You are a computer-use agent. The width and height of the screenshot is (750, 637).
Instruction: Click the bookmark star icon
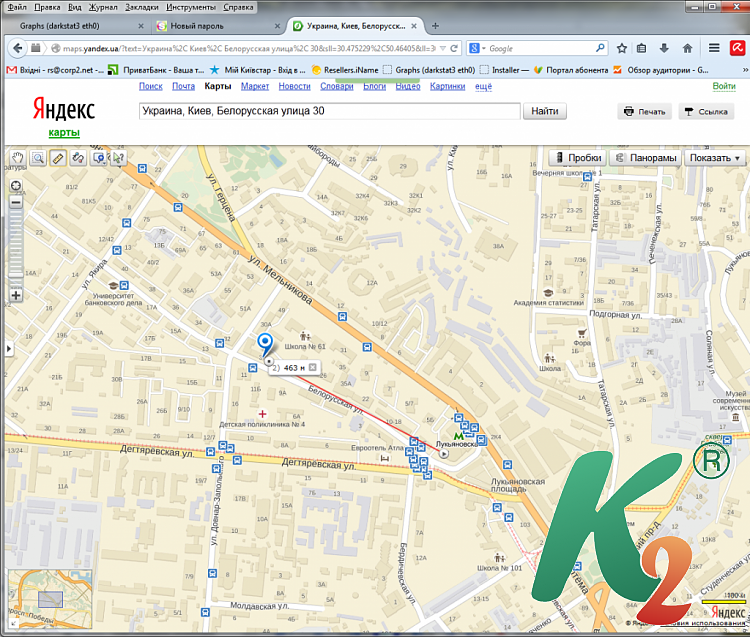pos(622,48)
